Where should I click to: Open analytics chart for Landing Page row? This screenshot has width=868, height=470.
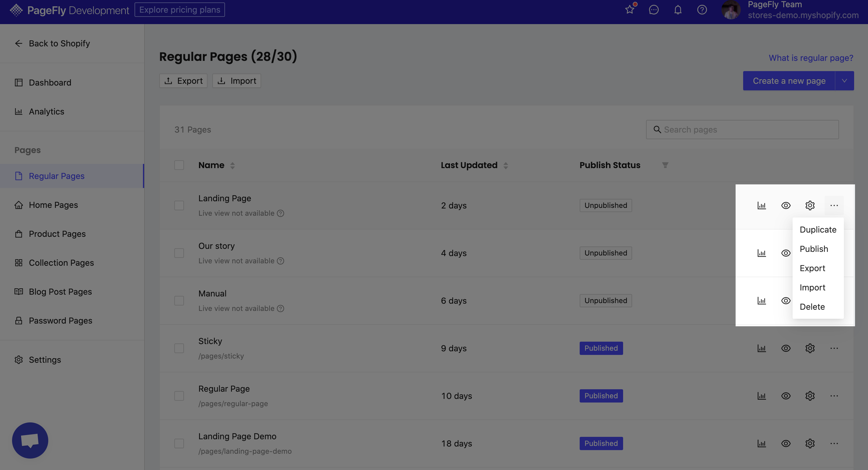coord(762,205)
